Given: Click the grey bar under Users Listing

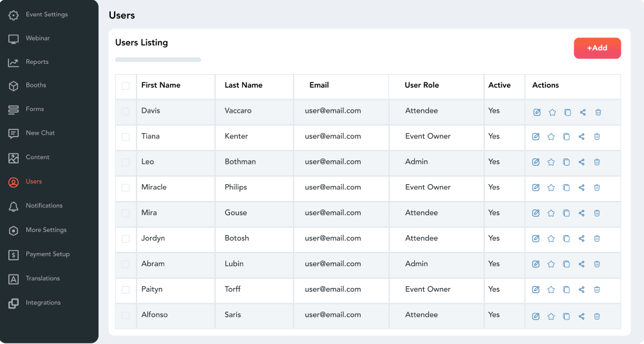Looking at the screenshot, I should point(158,60).
